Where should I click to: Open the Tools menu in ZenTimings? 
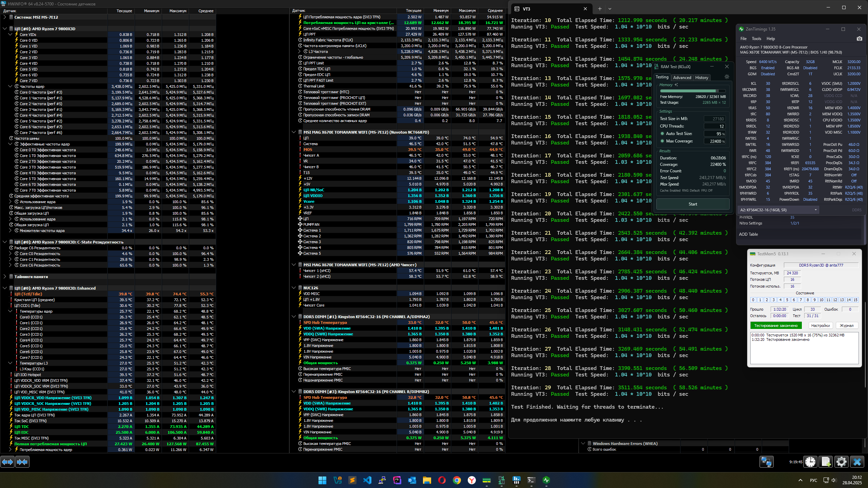point(756,39)
